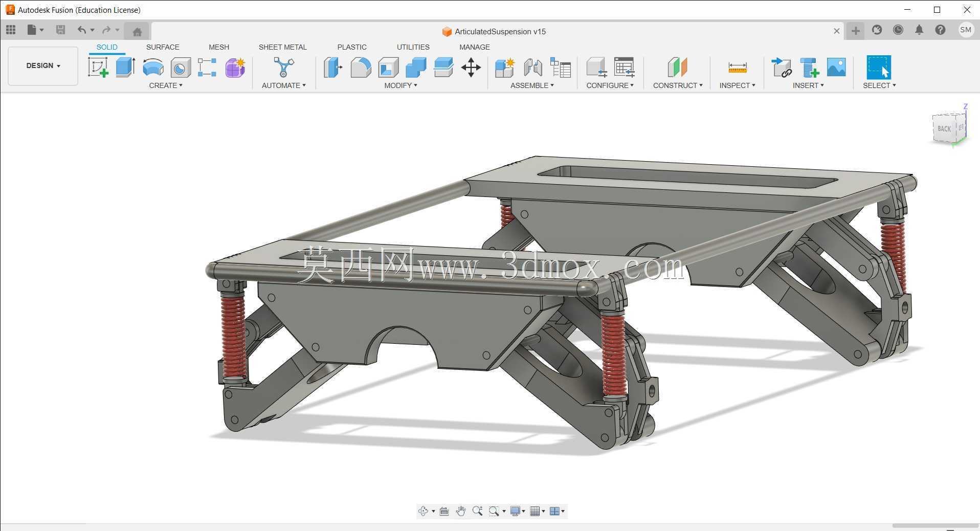Open the Data Panel grid icon
Screen dimensions: 980x531
tap(11, 30)
